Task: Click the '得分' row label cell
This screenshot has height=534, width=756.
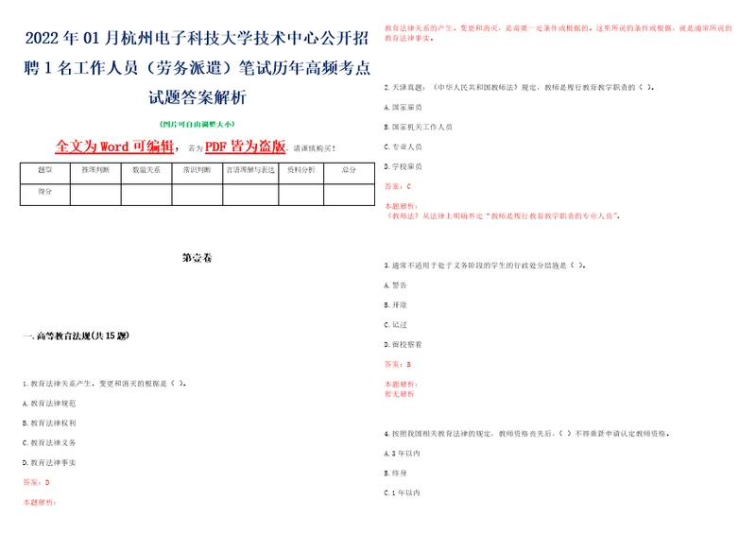Action: tap(44, 195)
